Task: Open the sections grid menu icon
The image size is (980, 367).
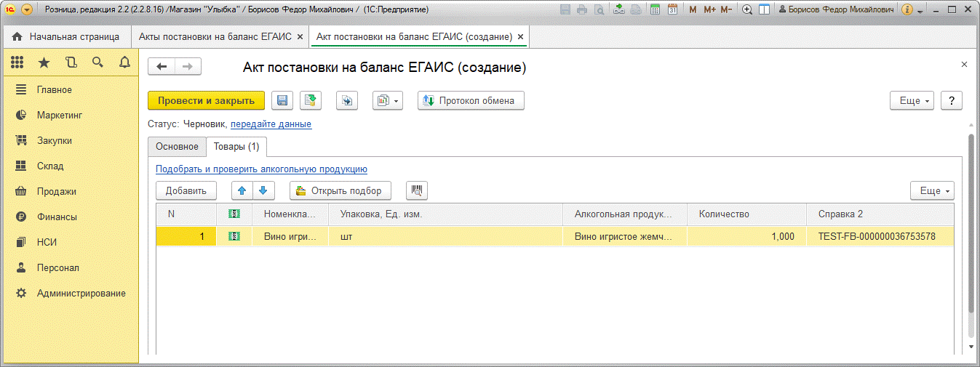Action: click(17, 62)
